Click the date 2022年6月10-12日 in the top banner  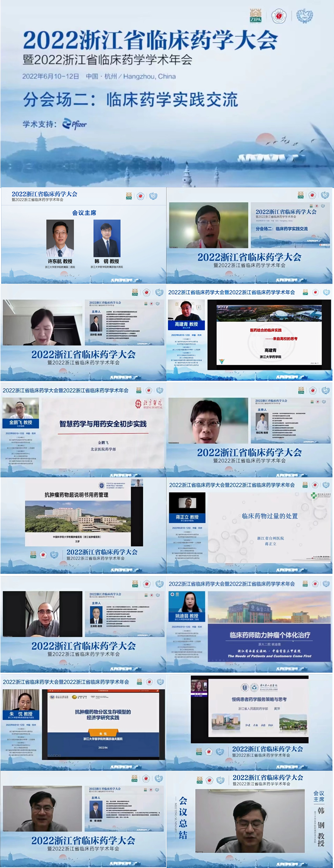pos(51,76)
